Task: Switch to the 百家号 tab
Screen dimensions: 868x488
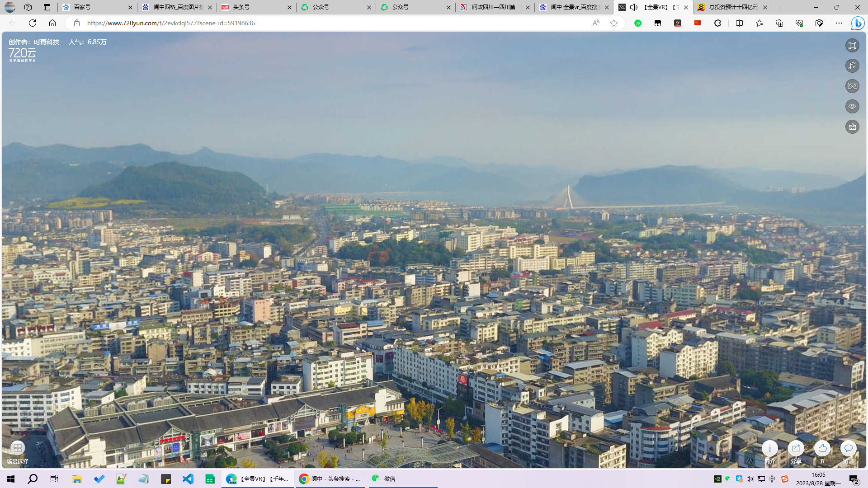Action: [x=97, y=7]
